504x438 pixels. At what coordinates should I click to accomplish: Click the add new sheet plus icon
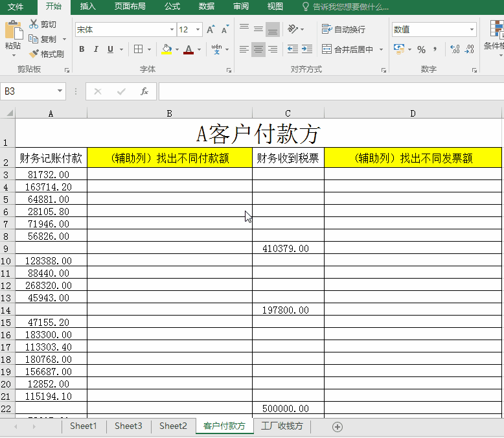(337, 427)
